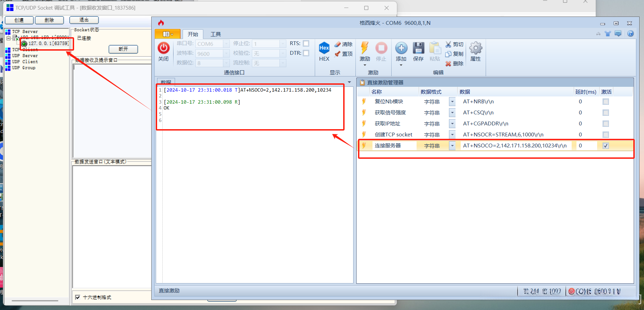
Task: Click the clipboard icon of 直接激励管理器
Action: pos(362,82)
